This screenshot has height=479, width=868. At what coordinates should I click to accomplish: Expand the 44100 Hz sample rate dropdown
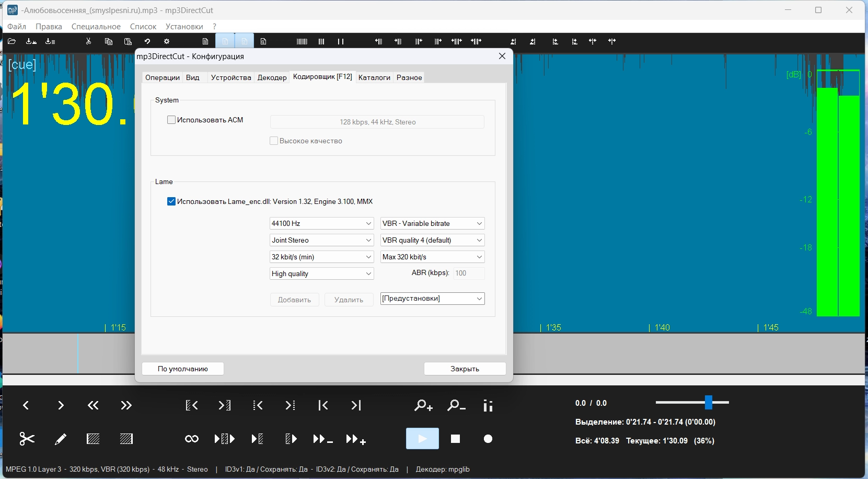pyautogui.click(x=321, y=223)
